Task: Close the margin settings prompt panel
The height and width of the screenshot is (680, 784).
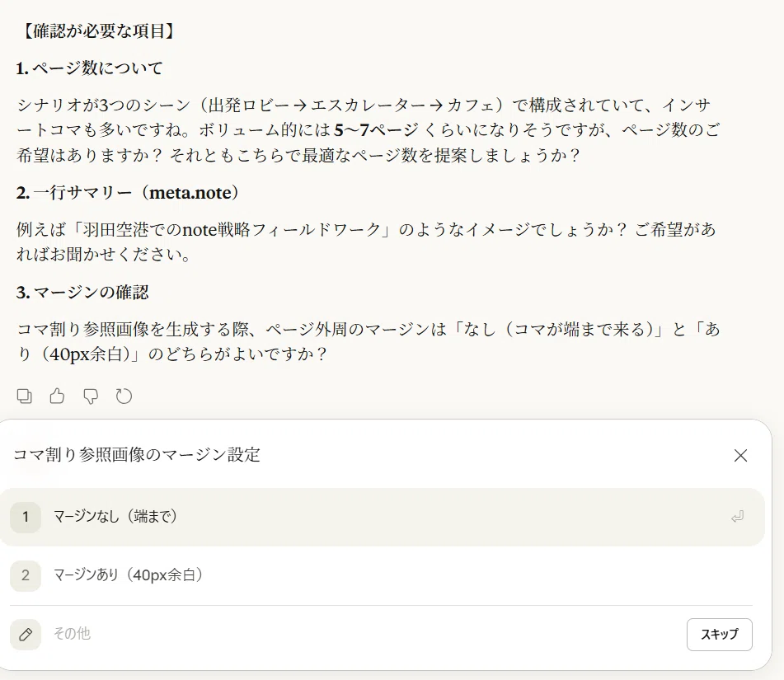Action: pos(740,456)
